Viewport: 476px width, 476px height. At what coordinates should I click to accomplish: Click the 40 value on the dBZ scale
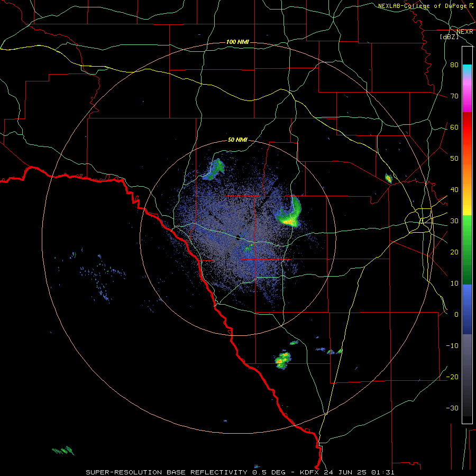click(454, 189)
